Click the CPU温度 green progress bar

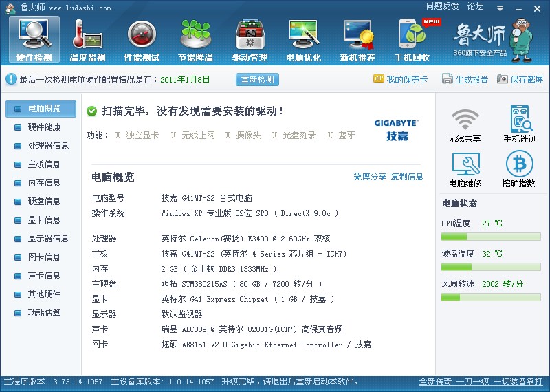point(488,237)
